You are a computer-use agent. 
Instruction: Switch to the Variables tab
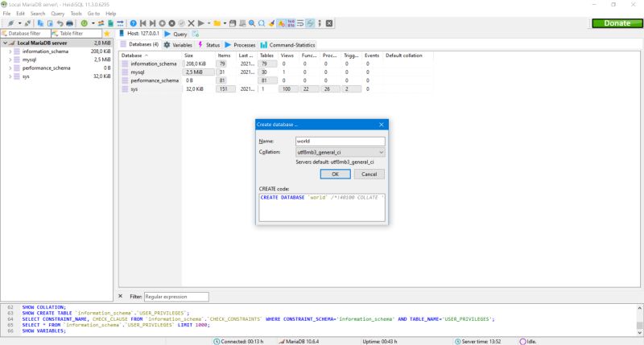pyautogui.click(x=178, y=45)
